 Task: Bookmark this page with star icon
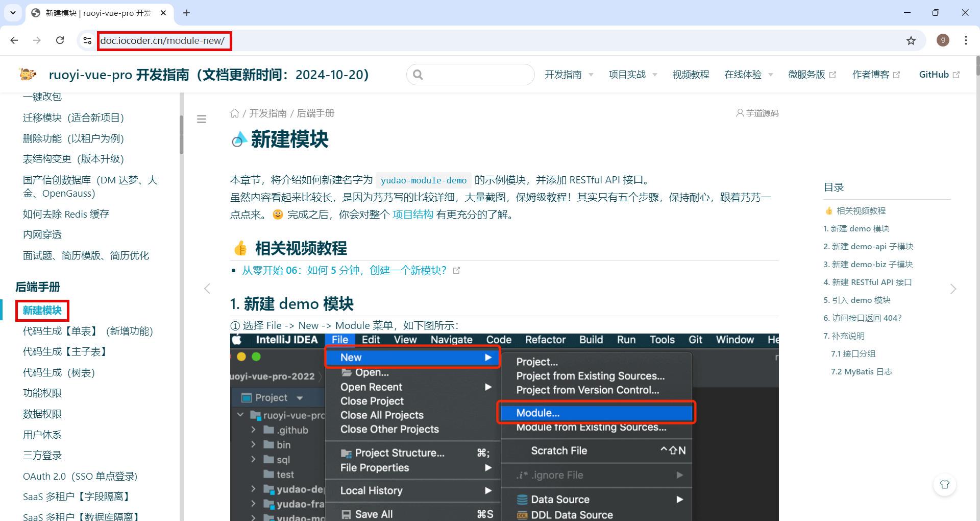(x=911, y=40)
